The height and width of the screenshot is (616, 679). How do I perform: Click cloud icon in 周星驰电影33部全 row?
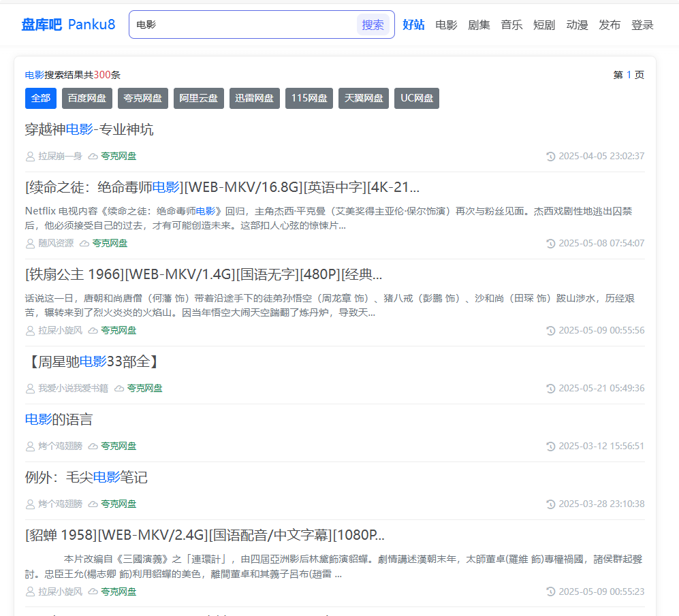pyautogui.click(x=119, y=389)
